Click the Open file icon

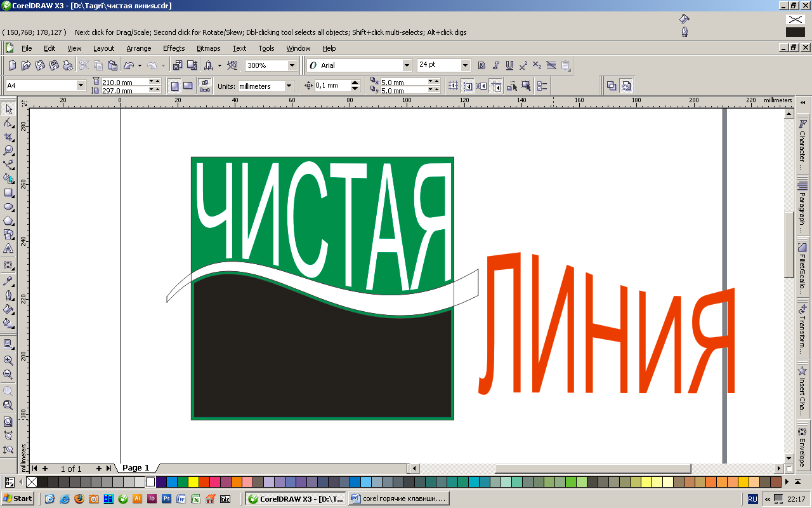(26, 65)
